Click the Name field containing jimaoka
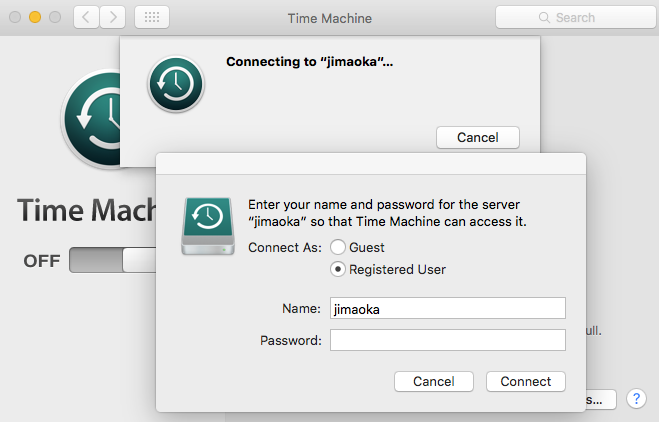The image size is (659, 422). point(448,309)
